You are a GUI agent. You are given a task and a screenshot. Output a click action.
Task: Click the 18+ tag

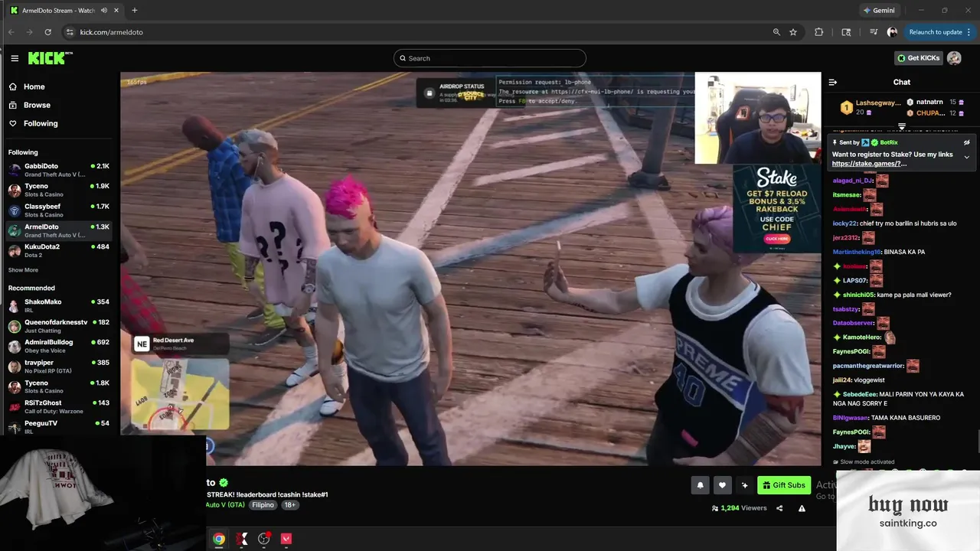coord(289,505)
